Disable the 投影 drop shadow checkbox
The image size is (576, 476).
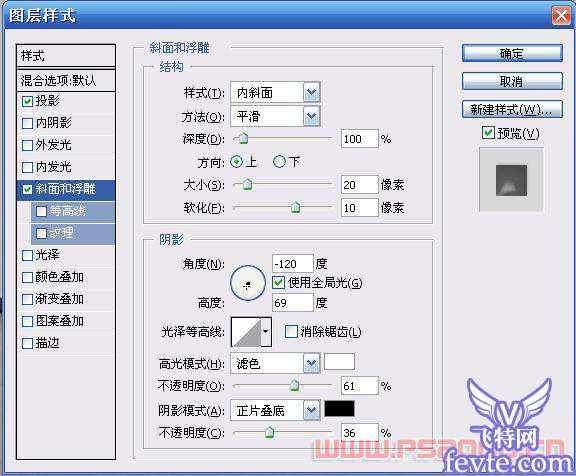[x=28, y=101]
